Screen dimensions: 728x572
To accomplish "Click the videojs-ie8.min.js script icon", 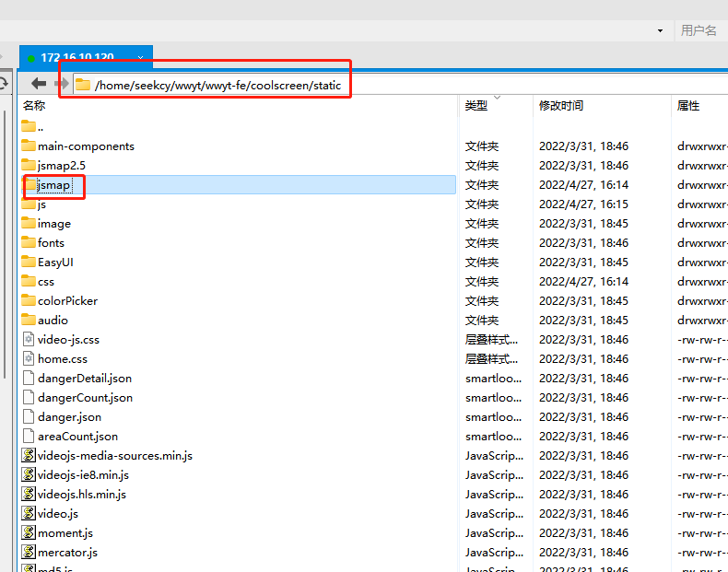I will [29, 474].
